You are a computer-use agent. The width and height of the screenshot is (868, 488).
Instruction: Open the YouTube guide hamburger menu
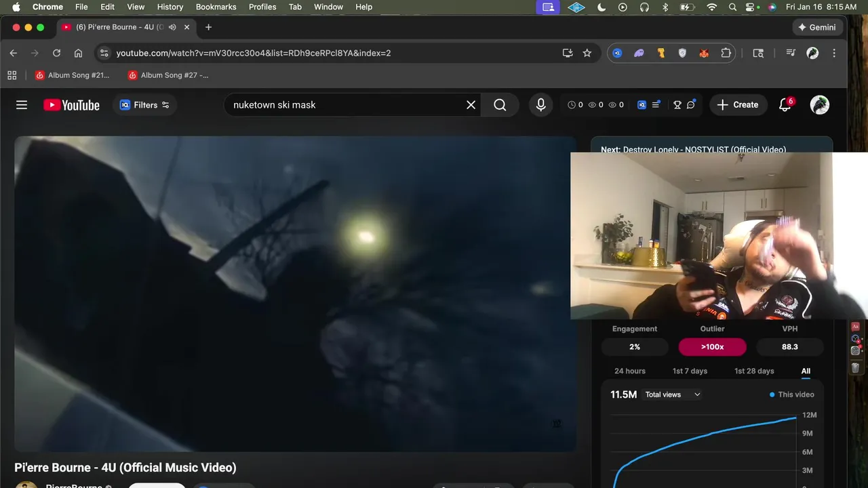coord(22,105)
